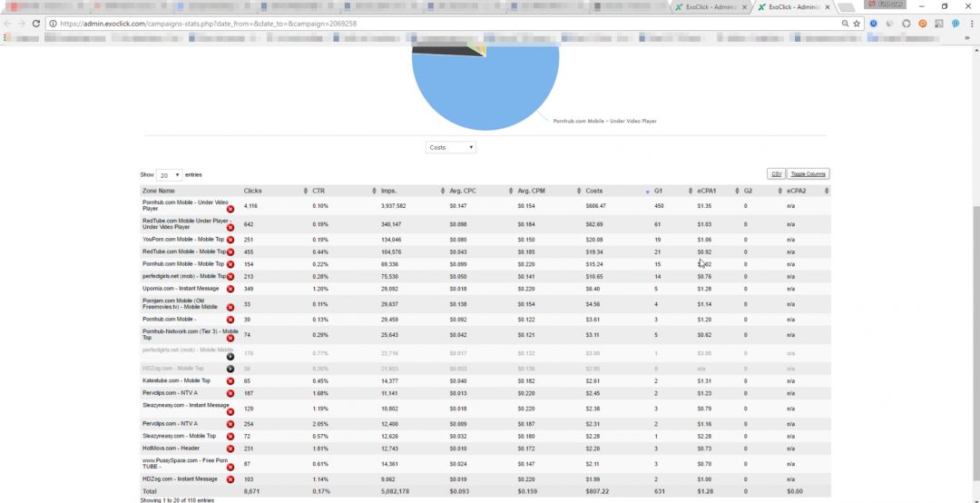Block the HDZog.com - Instant Message zone
Screen dimensions: 980x503
tap(230, 479)
